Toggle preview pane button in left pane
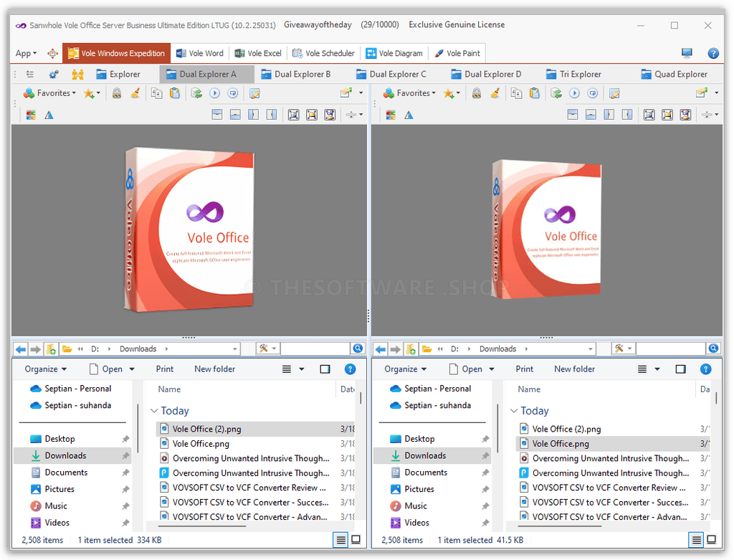 point(325,369)
